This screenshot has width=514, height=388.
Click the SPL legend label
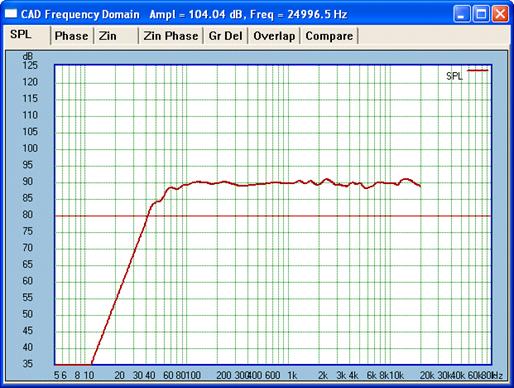[x=454, y=76]
